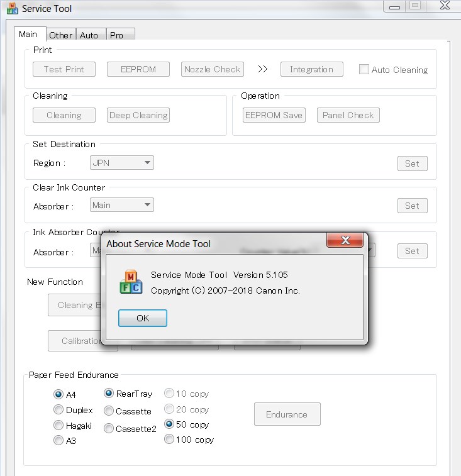Select the Hagaki radio button
The width and height of the screenshot is (461, 476).
click(x=58, y=425)
